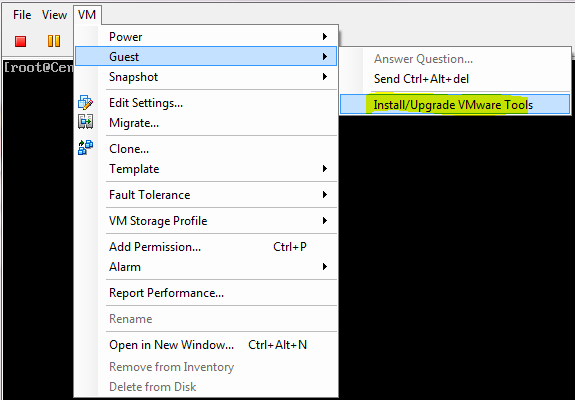Select Install/Upgrade VMware Tools
The image size is (575, 400).
(x=455, y=105)
